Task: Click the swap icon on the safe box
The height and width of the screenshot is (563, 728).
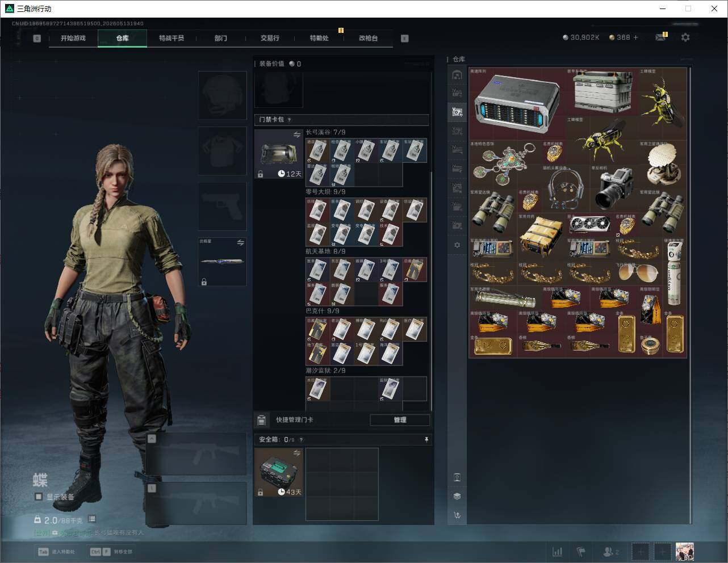Action: [x=297, y=452]
